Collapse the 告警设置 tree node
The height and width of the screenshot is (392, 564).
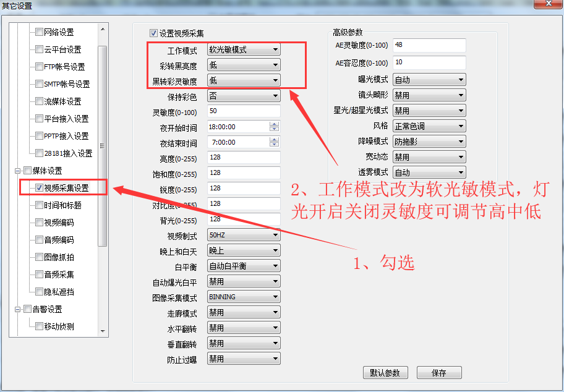click(19, 309)
